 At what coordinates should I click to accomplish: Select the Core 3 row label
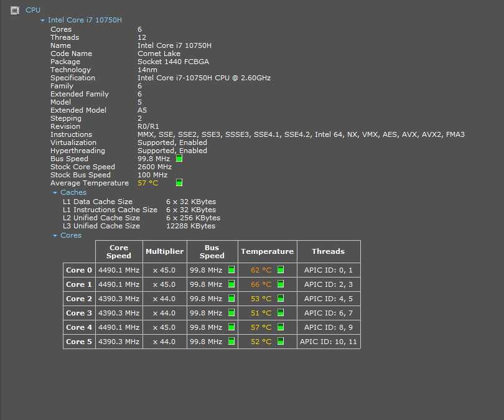click(x=79, y=313)
